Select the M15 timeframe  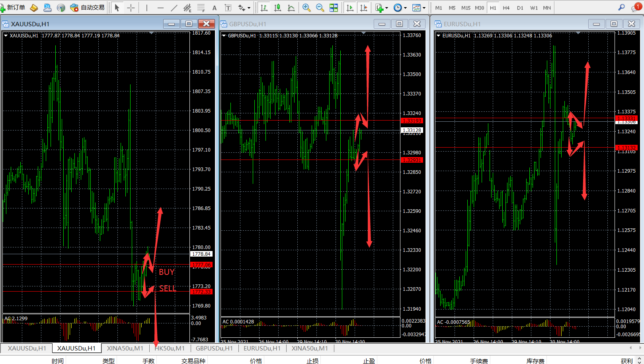(x=466, y=8)
